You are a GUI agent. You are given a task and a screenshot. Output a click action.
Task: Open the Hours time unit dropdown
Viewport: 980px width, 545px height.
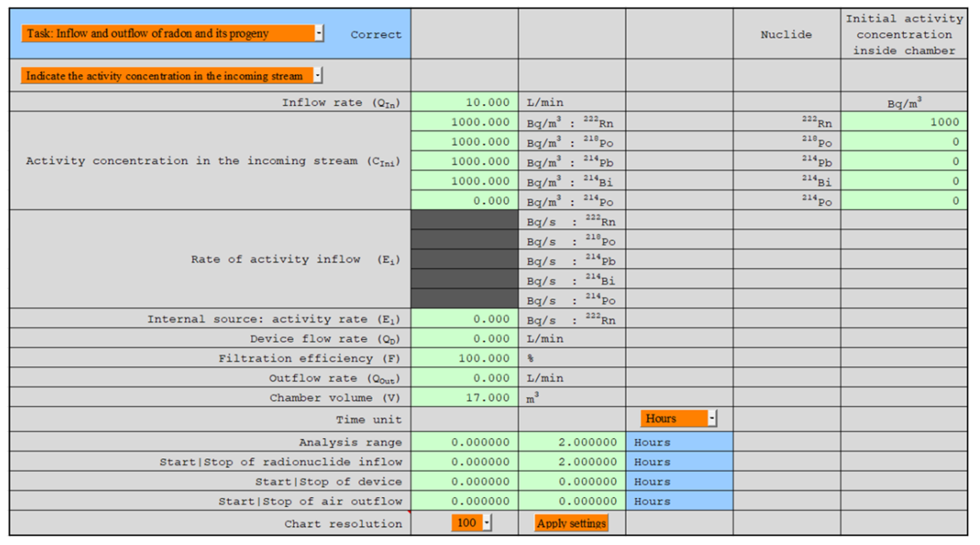point(712,418)
